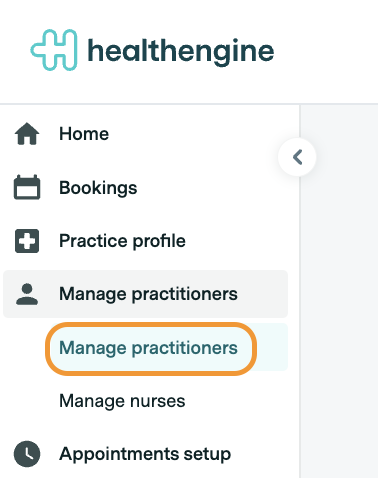The width and height of the screenshot is (378, 478).
Task: Go to the Home menu label
Action: [84, 134]
